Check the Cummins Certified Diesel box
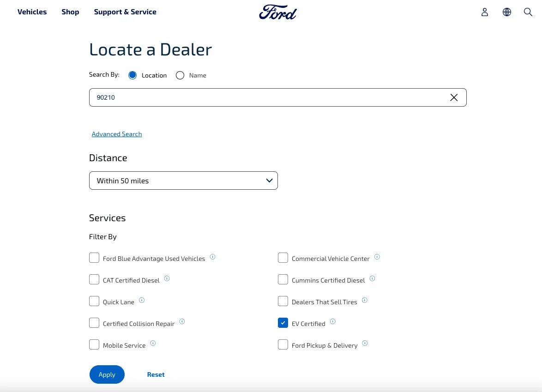The image size is (542, 392). point(283,279)
